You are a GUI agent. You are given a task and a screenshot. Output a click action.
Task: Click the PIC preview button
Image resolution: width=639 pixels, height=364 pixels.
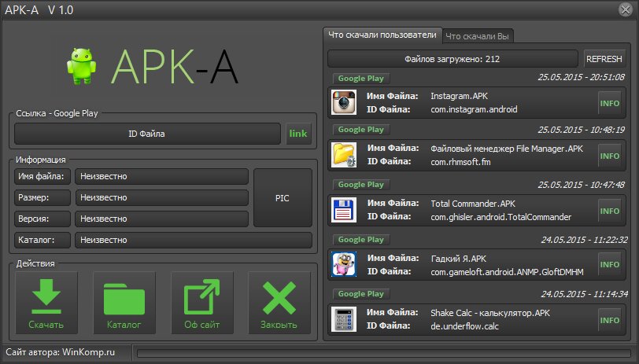point(282,197)
